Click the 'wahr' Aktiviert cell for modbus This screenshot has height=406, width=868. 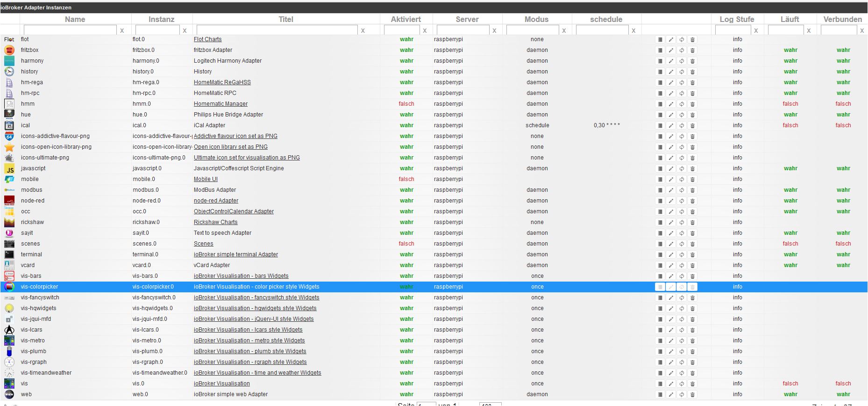point(406,190)
